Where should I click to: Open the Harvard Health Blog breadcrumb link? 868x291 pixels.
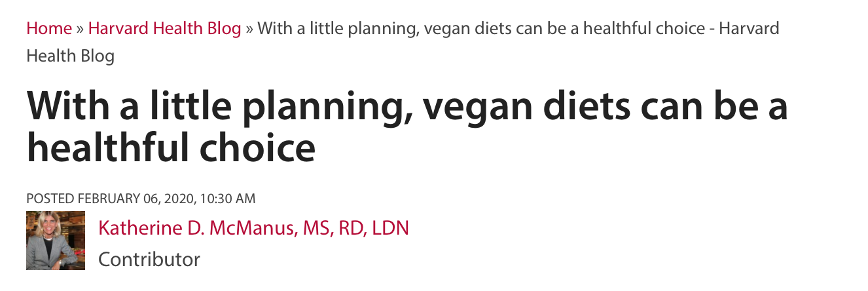164,29
